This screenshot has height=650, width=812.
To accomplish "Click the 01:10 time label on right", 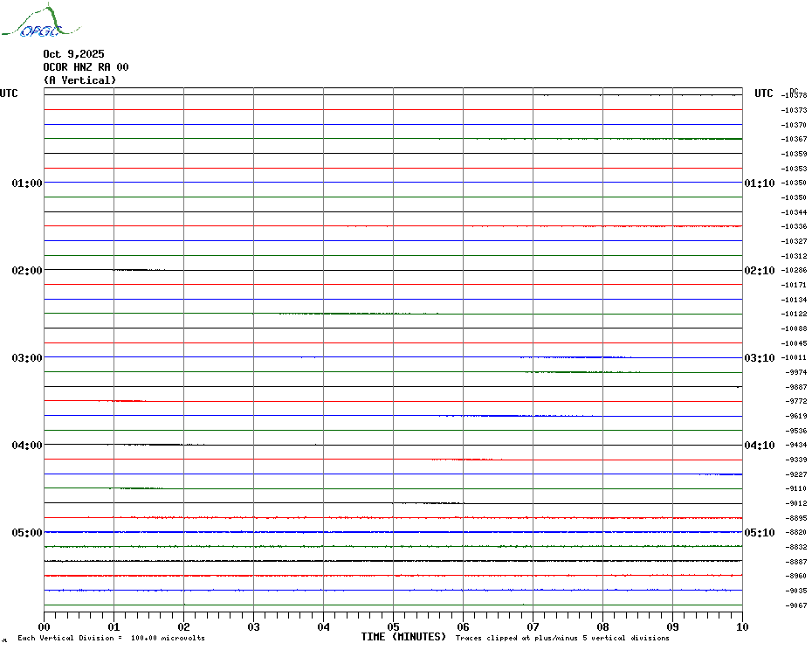I will pyautogui.click(x=759, y=183).
